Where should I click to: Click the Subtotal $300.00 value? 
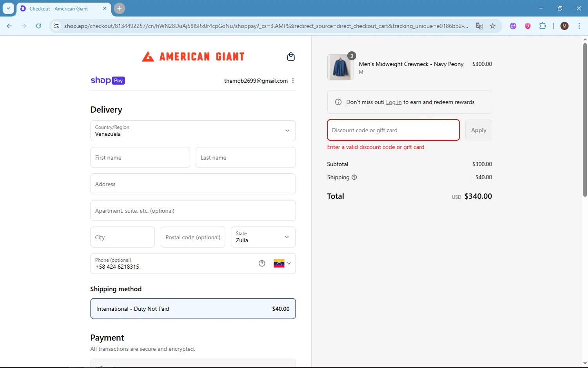pos(482,164)
